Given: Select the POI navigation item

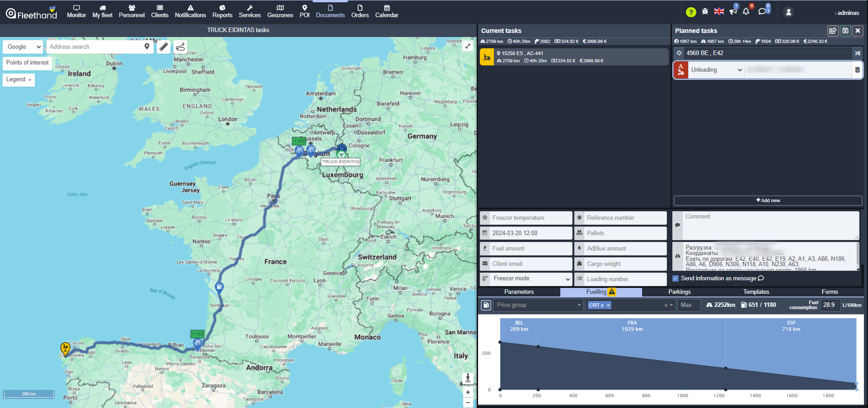Looking at the screenshot, I should pyautogui.click(x=305, y=11).
